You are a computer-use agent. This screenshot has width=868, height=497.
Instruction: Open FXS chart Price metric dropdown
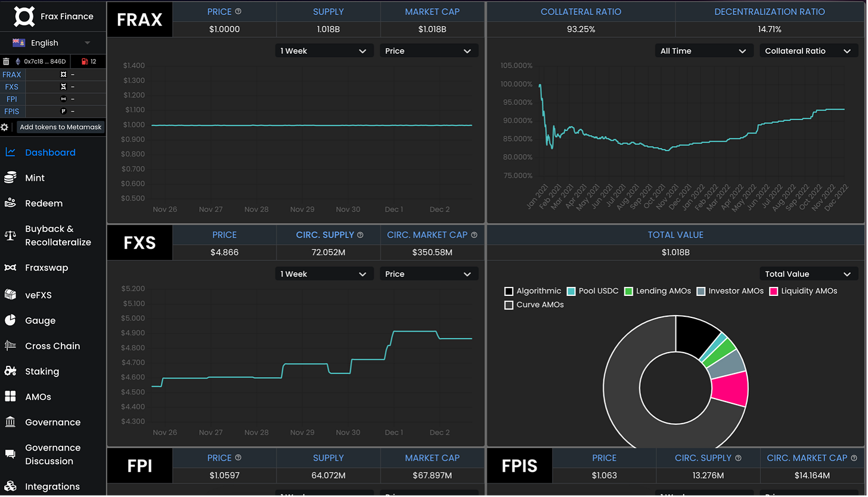tap(429, 274)
